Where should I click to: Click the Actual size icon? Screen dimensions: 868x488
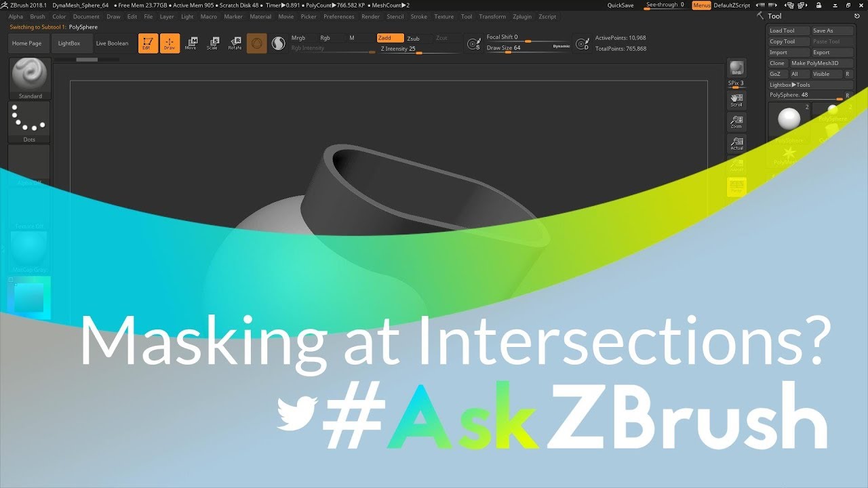point(736,144)
